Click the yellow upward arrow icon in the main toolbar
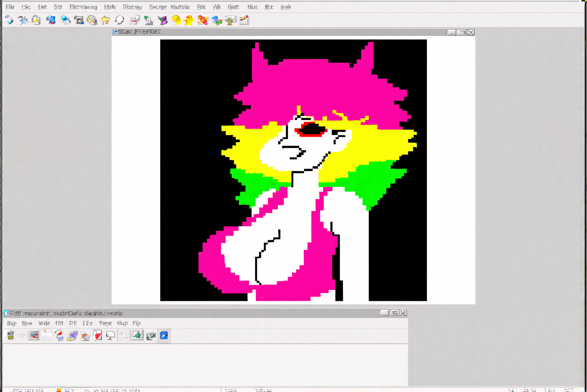Image resolution: width=587 pixels, height=392 pixels. click(x=105, y=20)
